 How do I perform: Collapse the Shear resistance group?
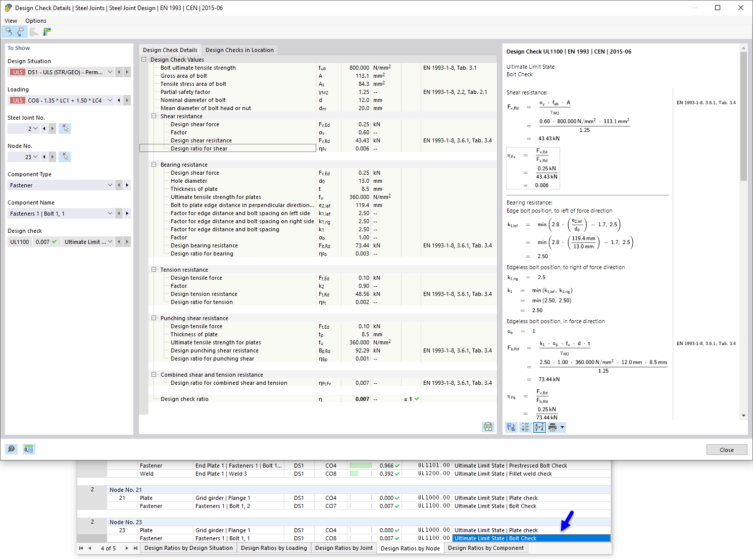tap(154, 116)
